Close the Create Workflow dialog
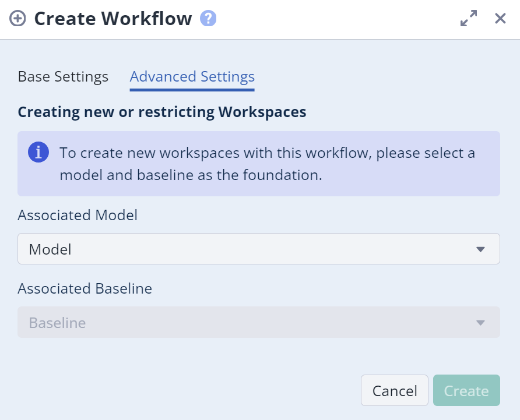This screenshot has width=520, height=420. (500, 19)
